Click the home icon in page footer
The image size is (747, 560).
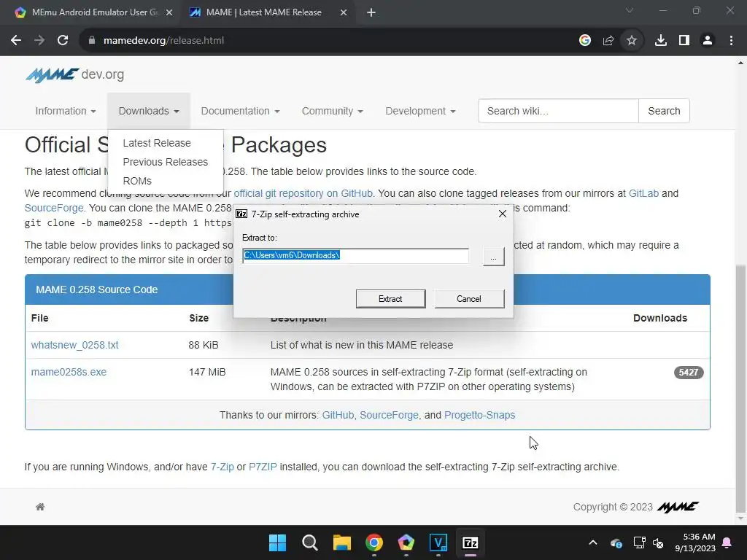point(40,507)
